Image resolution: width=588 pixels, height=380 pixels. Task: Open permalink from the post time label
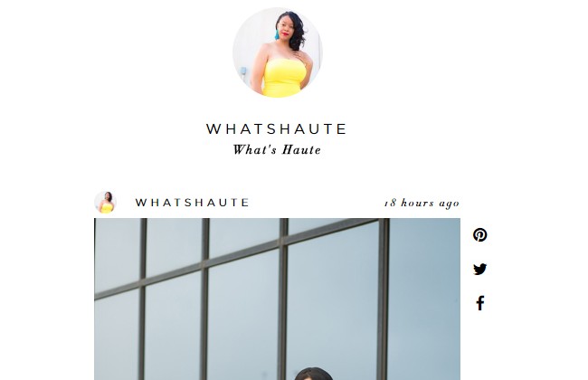tap(422, 203)
